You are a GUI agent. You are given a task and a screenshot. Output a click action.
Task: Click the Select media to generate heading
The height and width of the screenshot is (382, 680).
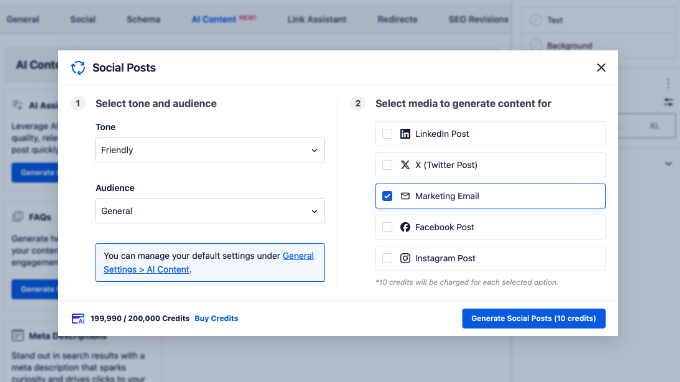click(463, 104)
